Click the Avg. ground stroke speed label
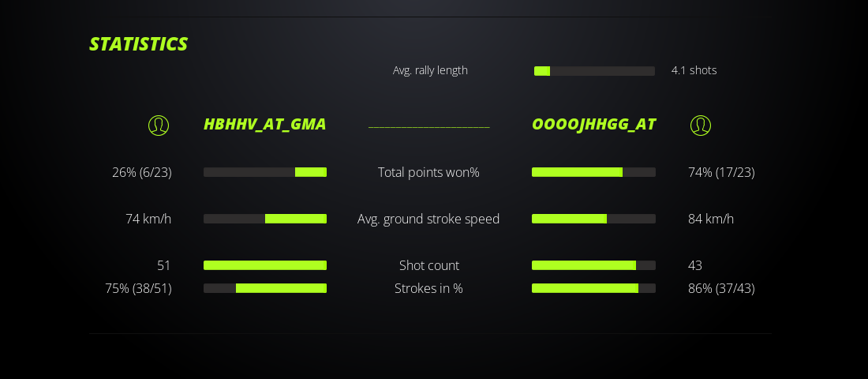 click(x=428, y=219)
